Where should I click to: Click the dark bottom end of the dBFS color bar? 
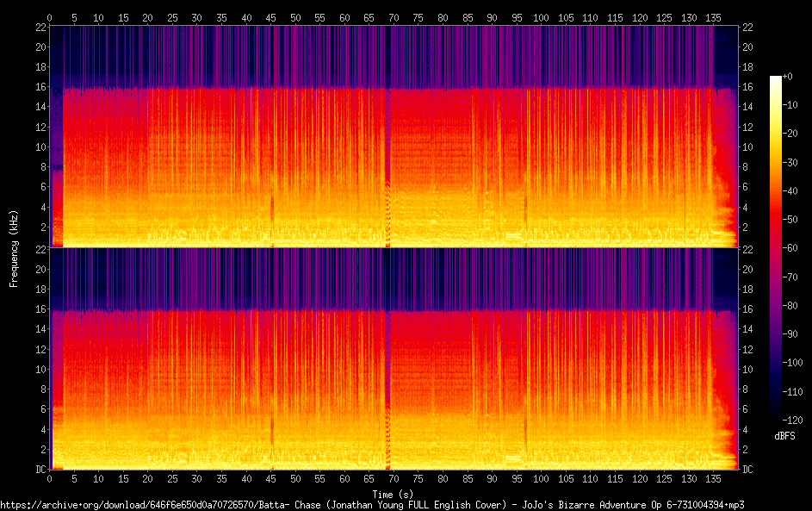[776, 414]
